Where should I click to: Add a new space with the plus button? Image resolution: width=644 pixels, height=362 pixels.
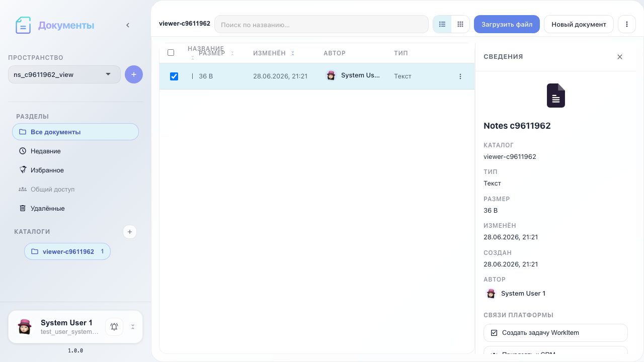tap(134, 74)
